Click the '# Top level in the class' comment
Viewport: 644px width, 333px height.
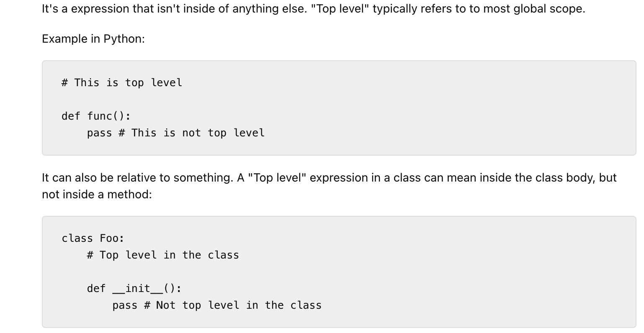pos(163,255)
